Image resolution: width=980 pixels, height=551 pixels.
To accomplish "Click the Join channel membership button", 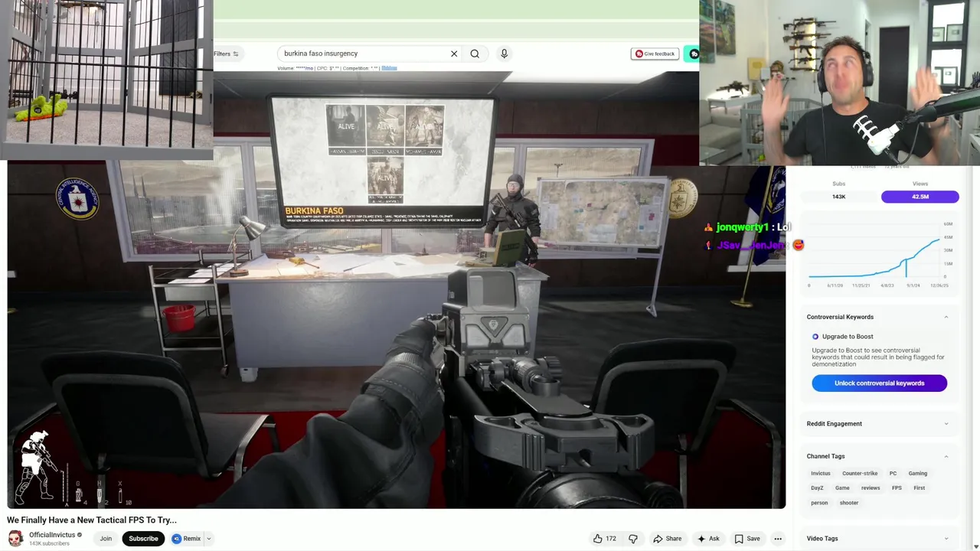I will pyautogui.click(x=106, y=539).
